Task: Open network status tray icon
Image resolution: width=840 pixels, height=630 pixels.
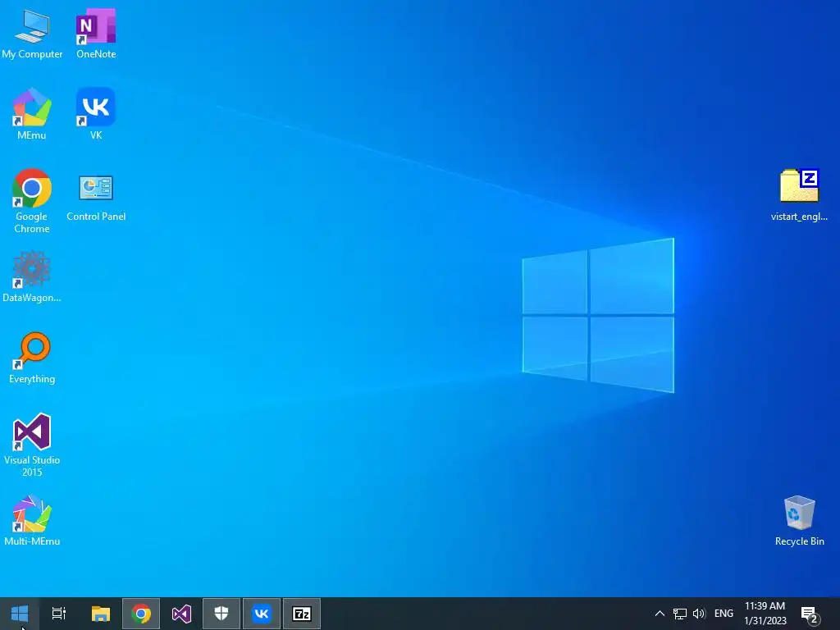Action: 680,614
